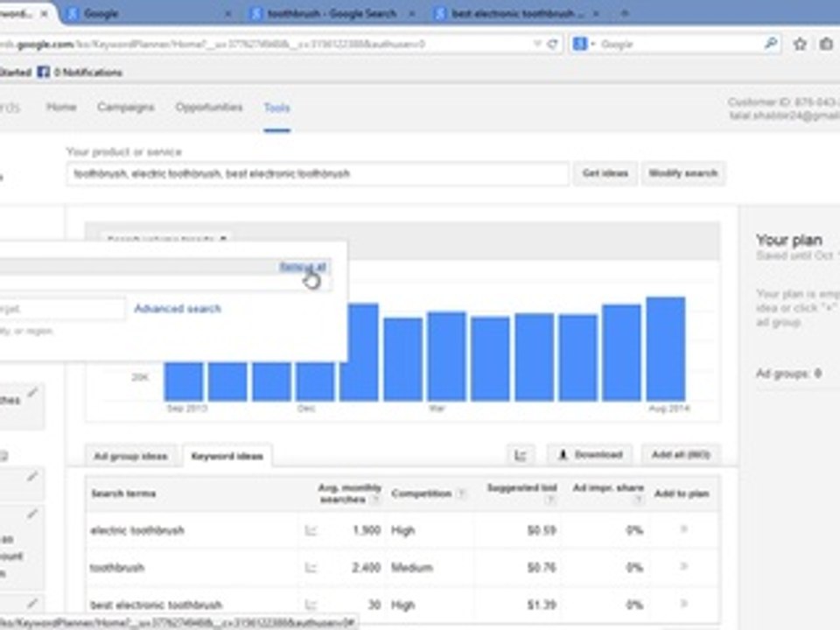Download the keyword ideas
The height and width of the screenshot is (630, 840).
point(590,455)
